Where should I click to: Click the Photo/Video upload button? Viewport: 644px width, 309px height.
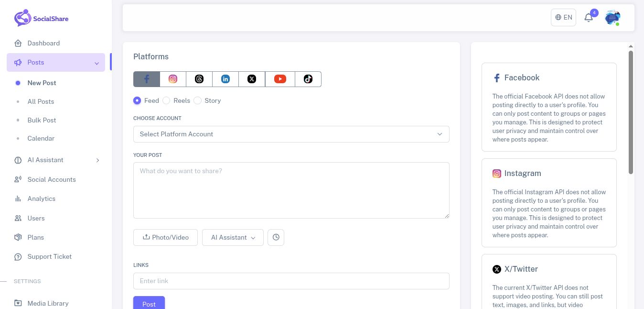point(165,237)
